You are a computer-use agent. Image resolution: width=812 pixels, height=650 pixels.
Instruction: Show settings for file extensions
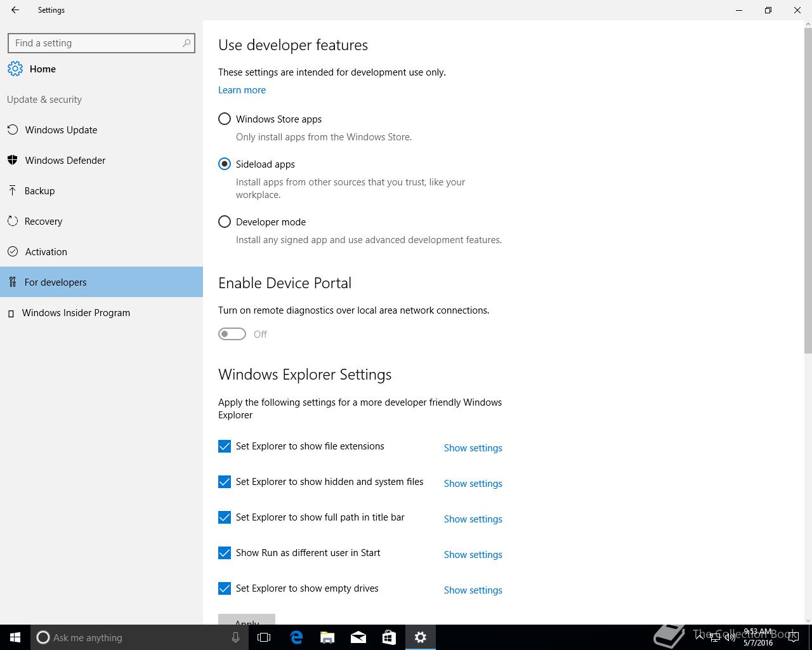pyautogui.click(x=473, y=448)
